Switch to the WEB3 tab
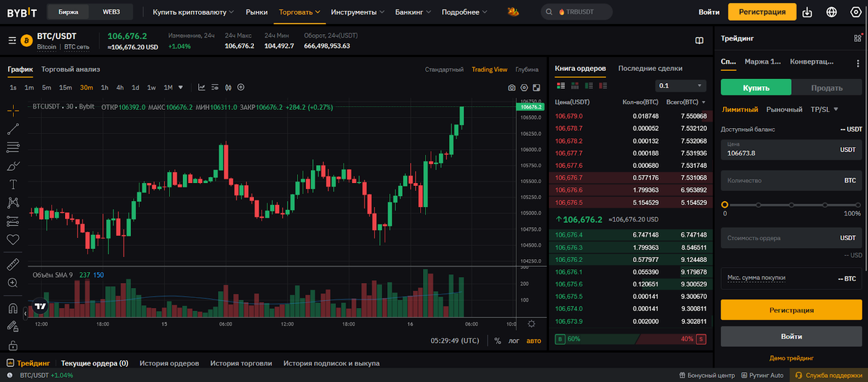The width and height of the screenshot is (868, 382). 111,12
